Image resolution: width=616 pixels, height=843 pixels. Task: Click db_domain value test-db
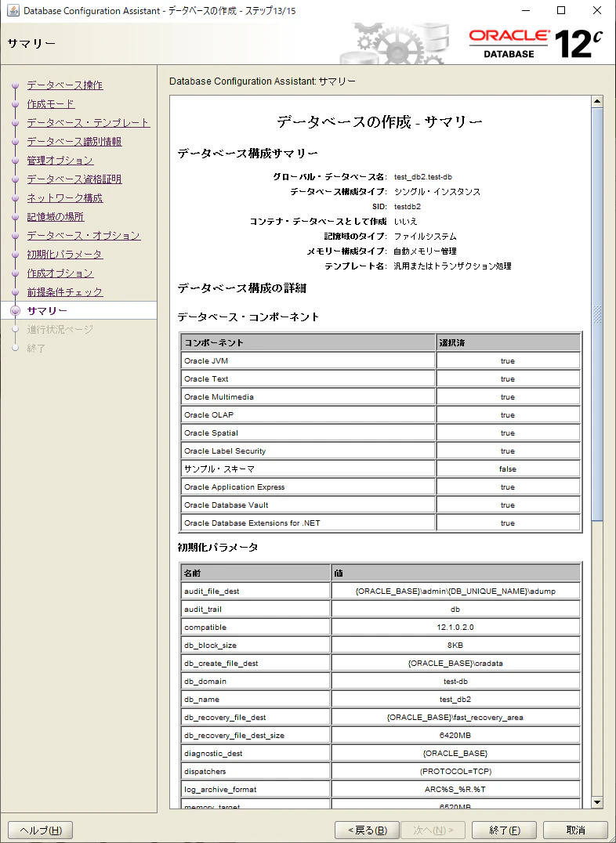click(x=455, y=681)
